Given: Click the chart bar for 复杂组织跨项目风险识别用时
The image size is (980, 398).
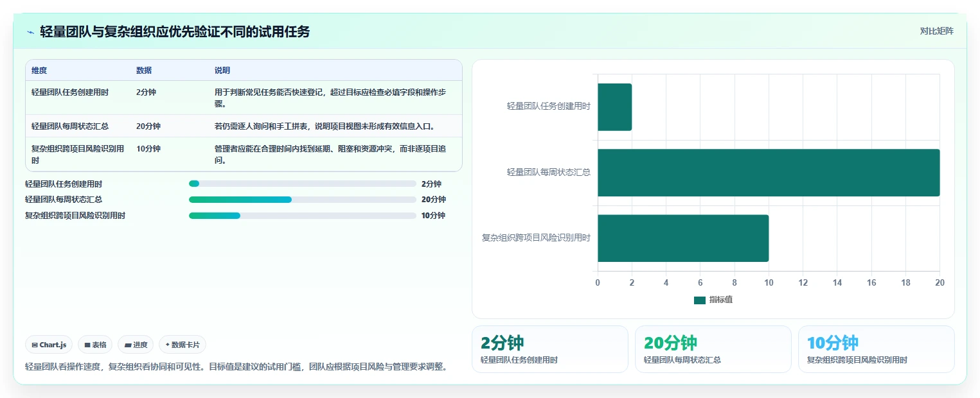Looking at the screenshot, I should click(683, 238).
